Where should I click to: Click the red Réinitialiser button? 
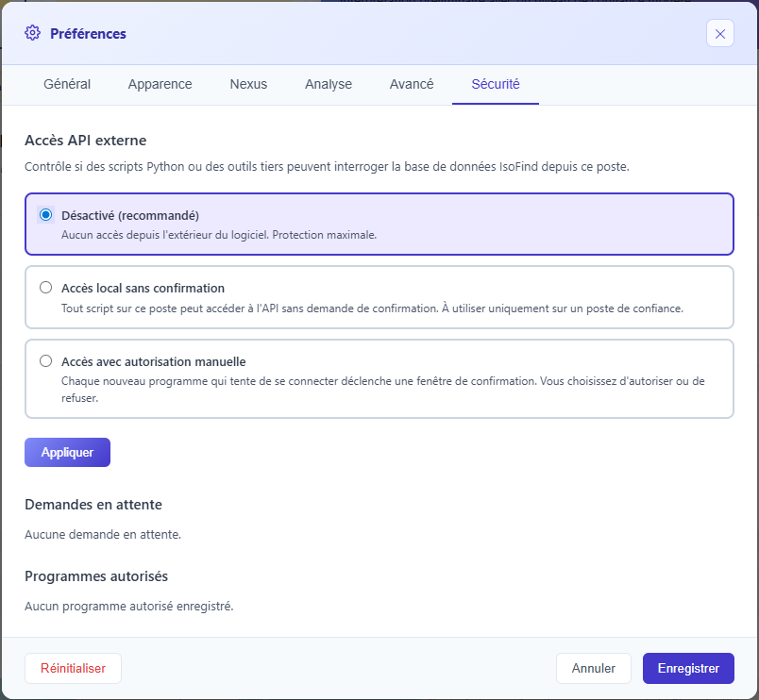[73, 668]
